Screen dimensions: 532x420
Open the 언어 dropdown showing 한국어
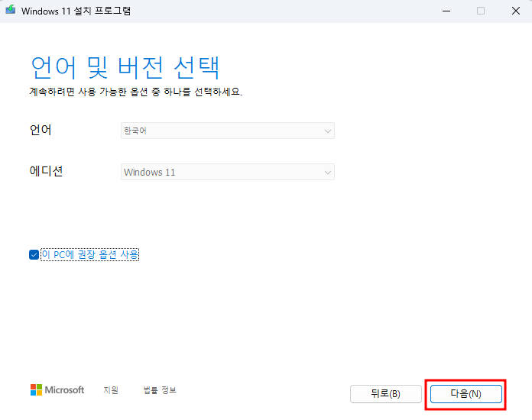pyautogui.click(x=228, y=131)
